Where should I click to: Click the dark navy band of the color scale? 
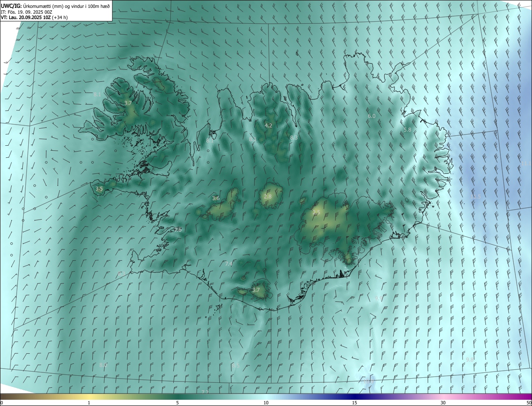(355, 396)
